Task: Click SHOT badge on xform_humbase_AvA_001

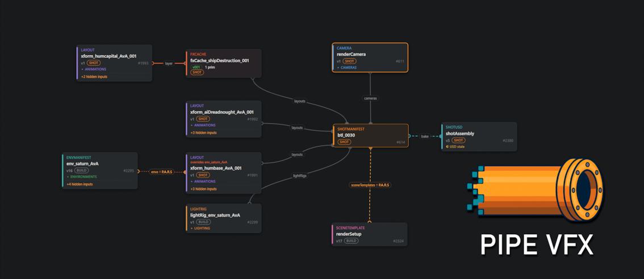Action: pos(203,175)
